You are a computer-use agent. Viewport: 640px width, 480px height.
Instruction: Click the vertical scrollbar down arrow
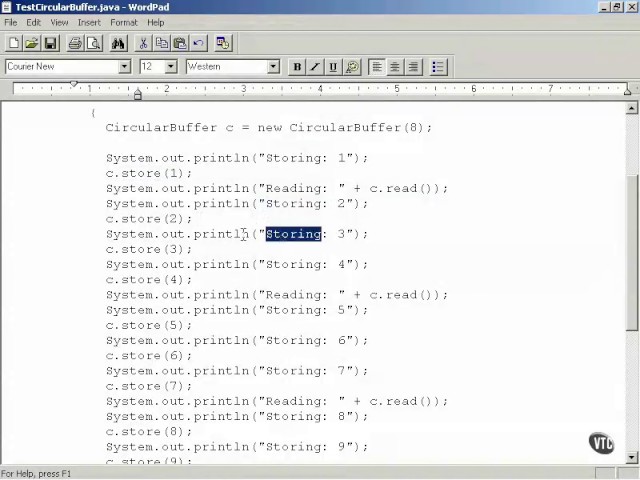[631, 457]
